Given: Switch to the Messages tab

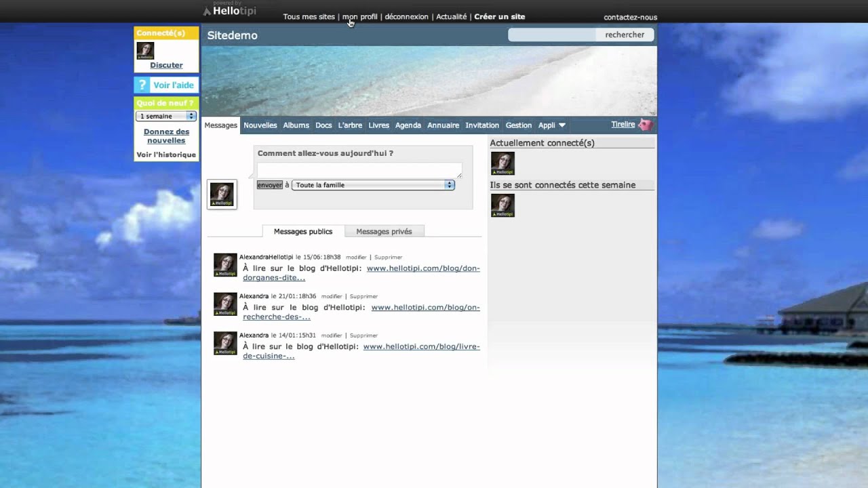Looking at the screenshot, I should pyautogui.click(x=221, y=125).
